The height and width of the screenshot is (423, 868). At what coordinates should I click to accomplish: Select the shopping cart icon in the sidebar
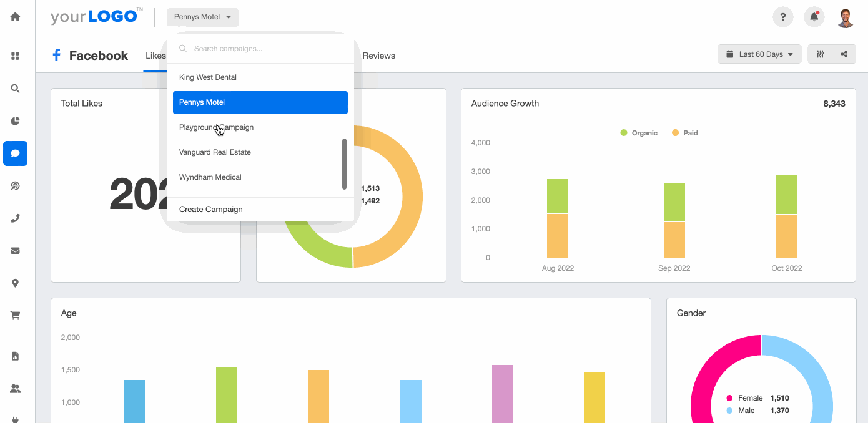tap(15, 315)
